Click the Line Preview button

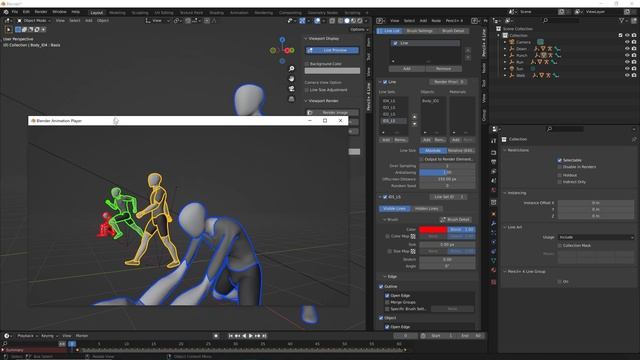332,50
